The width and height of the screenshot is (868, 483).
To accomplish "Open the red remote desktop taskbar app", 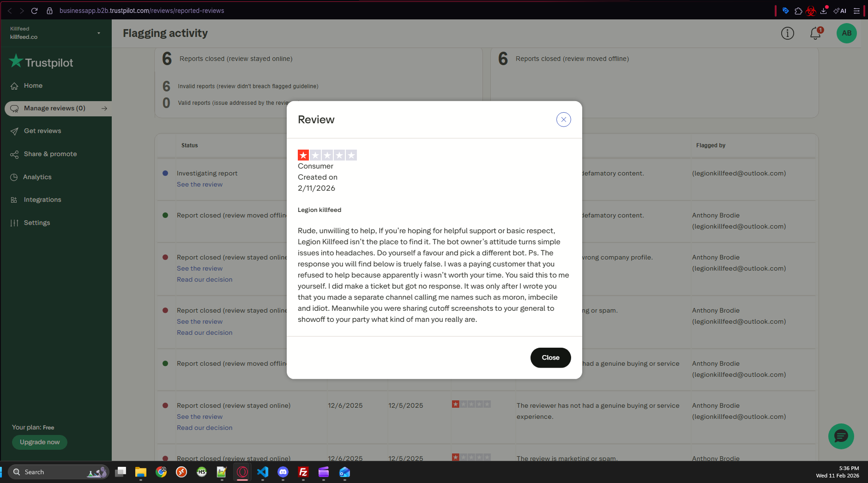I will tap(181, 472).
